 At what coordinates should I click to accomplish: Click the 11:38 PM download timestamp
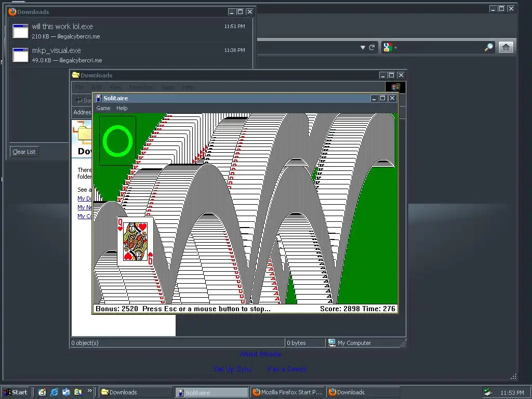(234, 50)
